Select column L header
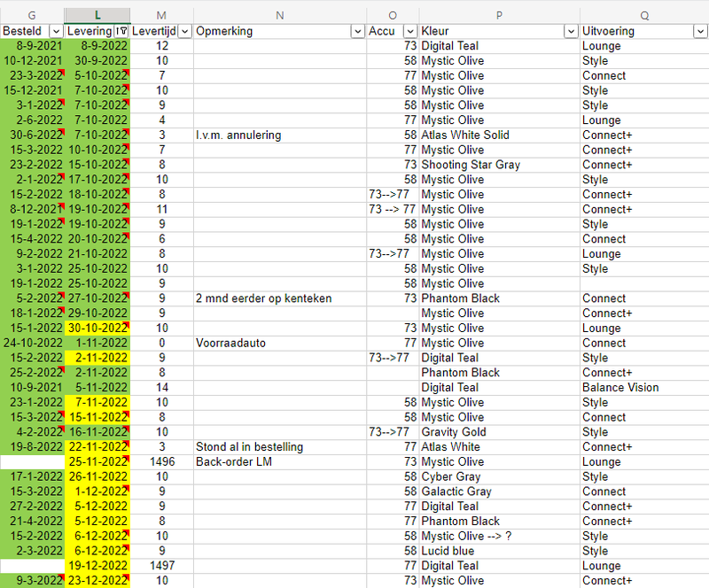Viewport: 709px width, 588px height. coord(97,15)
